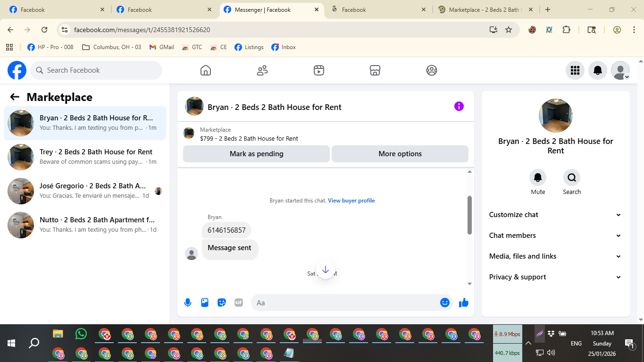Open the José Gregorio conversation
Screen dimensions: 644x362
(x=85, y=191)
